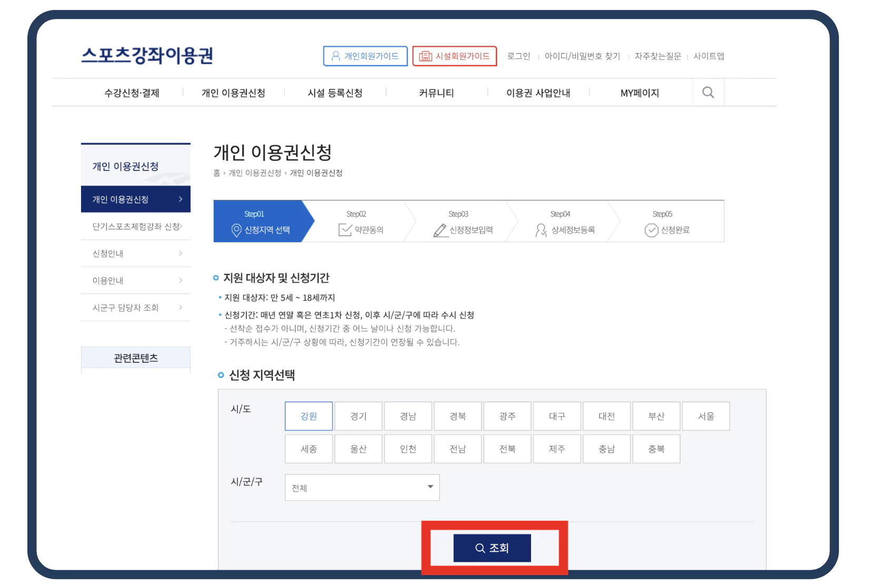Open the 이용권 사업안내 menu
Screen dimensions: 880x588
(538, 93)
